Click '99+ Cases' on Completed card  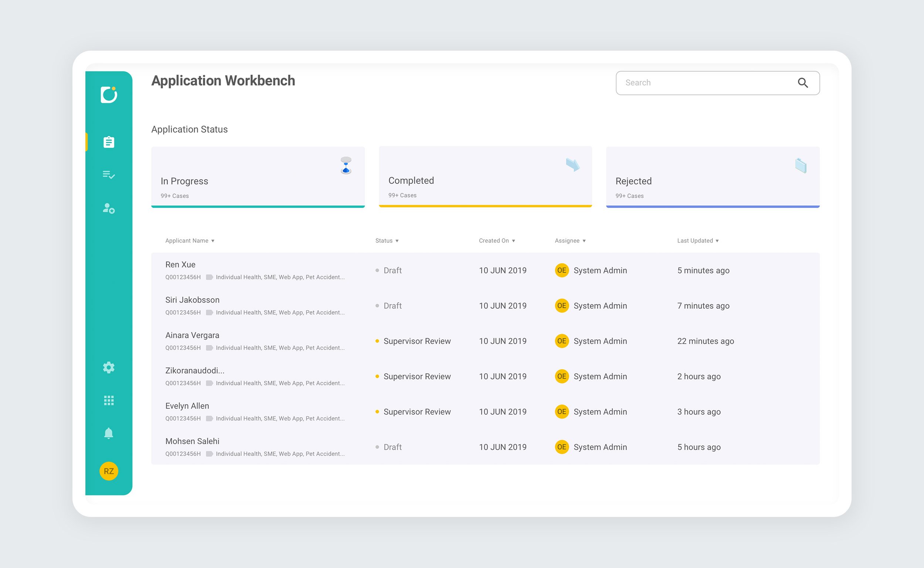(402, 195)
